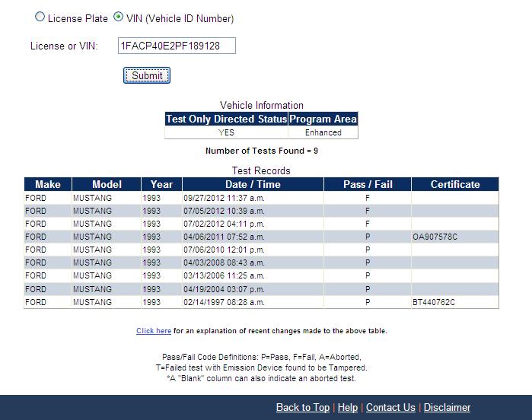Click the Certificate column header
Viewport: 532px width, 420px height.
click(x=455, y=184)
